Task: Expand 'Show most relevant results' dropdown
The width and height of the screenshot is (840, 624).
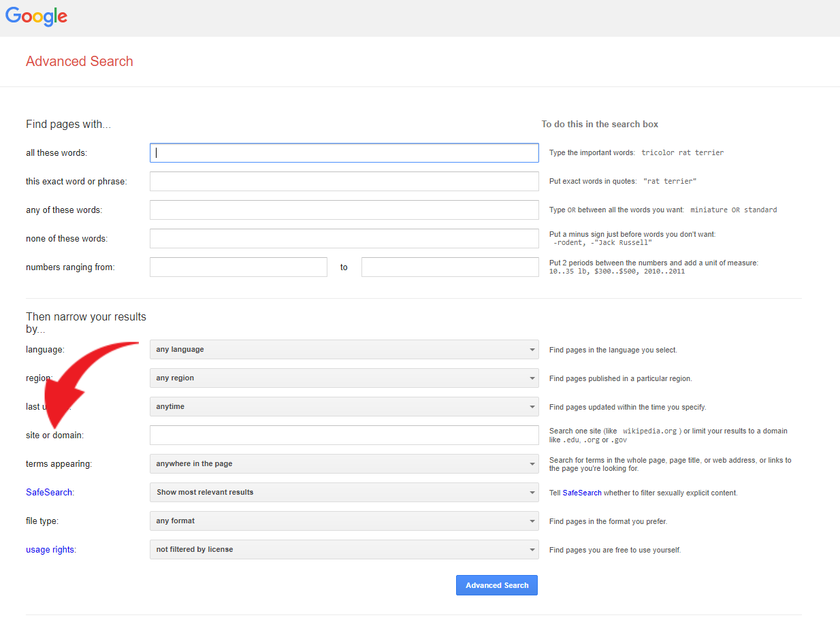Action: tap(344, 492)
